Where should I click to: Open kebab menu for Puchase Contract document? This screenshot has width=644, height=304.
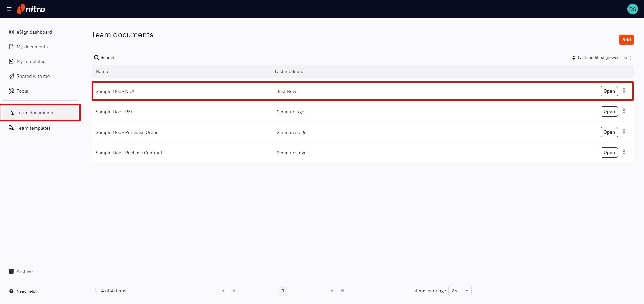pyautogui.click(x=624, y=152)
